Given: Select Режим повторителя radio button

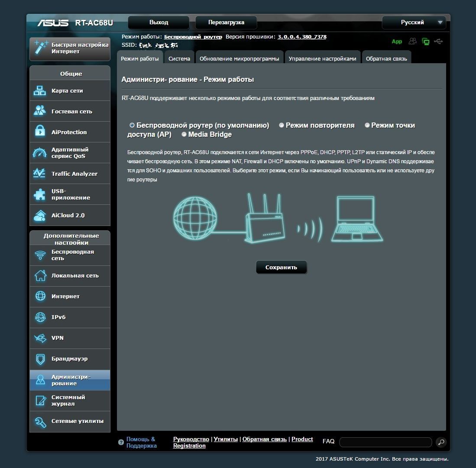Looking at the screenshot, I should 282,125.
